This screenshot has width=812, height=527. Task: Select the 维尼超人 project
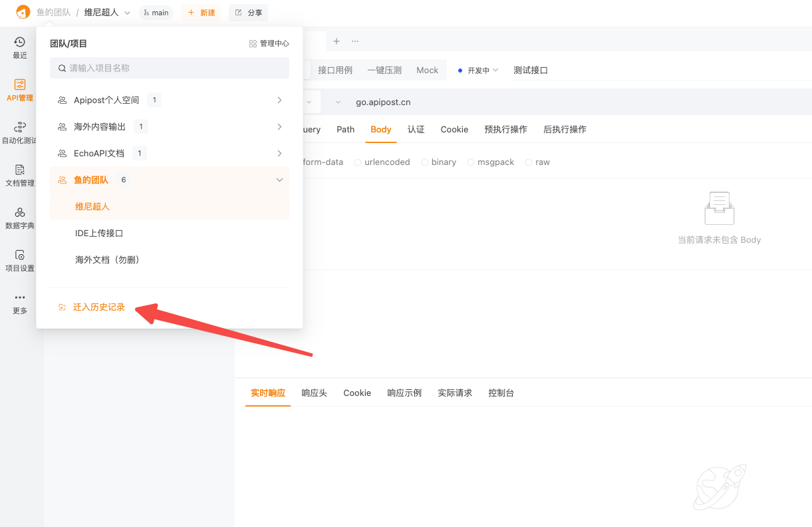coord(170,207)
